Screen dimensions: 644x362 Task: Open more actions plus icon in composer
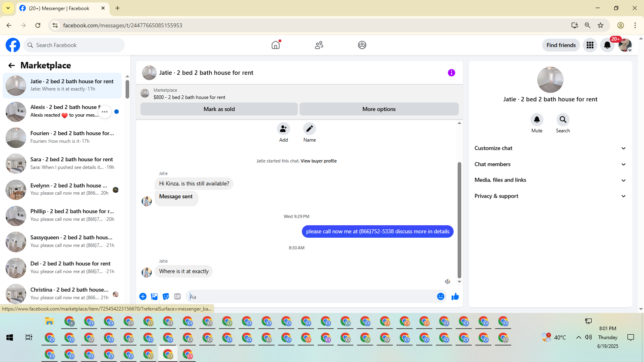click(x=143, y=296)
